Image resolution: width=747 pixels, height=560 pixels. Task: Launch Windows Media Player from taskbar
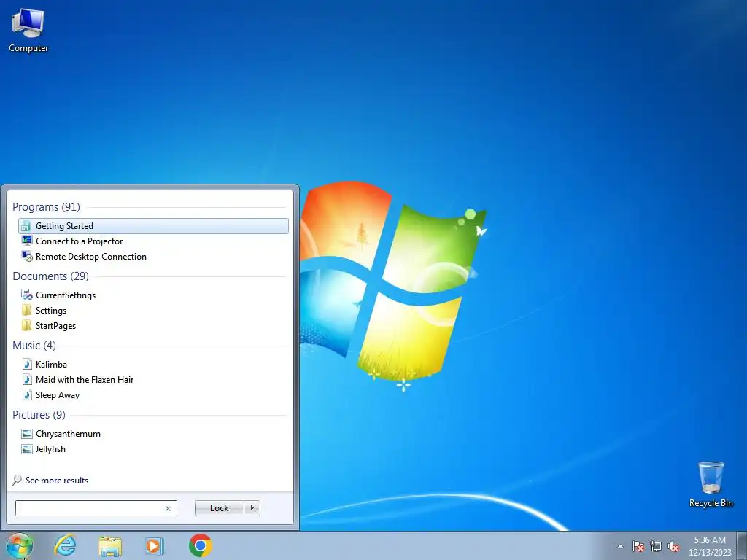tap(155, 545)
